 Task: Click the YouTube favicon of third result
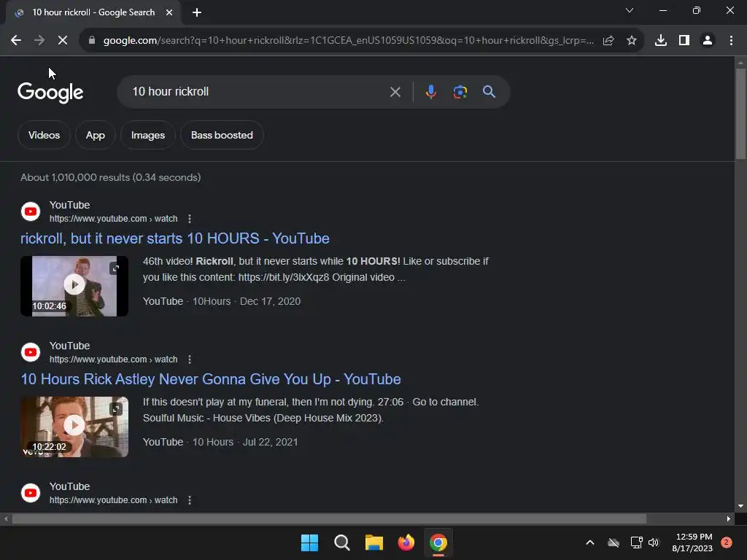[31, 493]
